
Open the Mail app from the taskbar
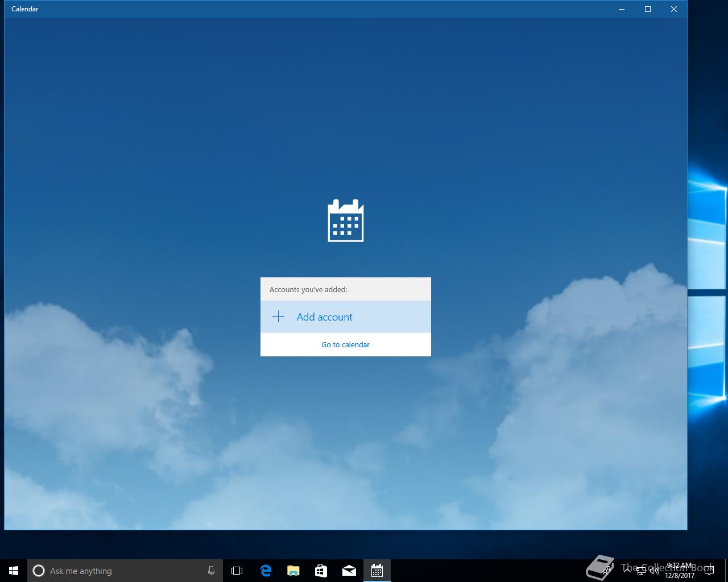[x=349, y=571]
